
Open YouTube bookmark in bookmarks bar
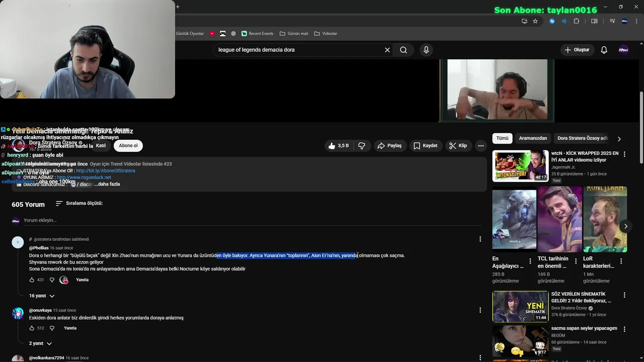(212, 34)
